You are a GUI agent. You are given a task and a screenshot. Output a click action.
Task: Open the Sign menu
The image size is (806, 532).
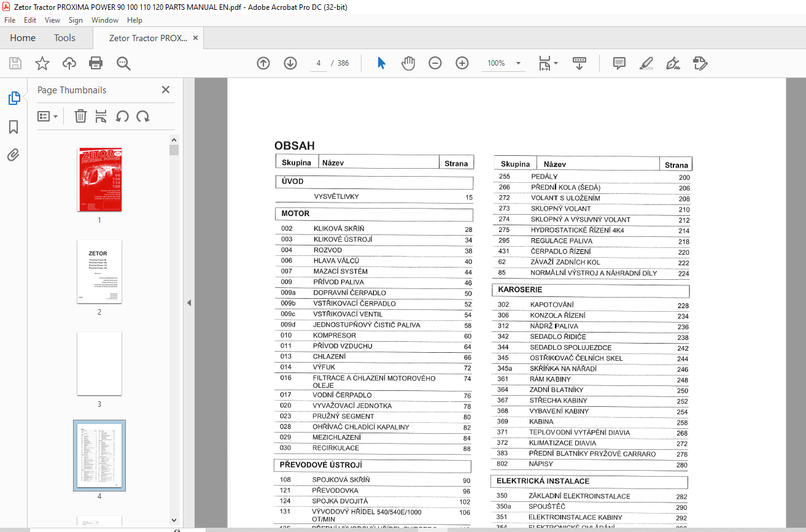click(x=76, y=20)
